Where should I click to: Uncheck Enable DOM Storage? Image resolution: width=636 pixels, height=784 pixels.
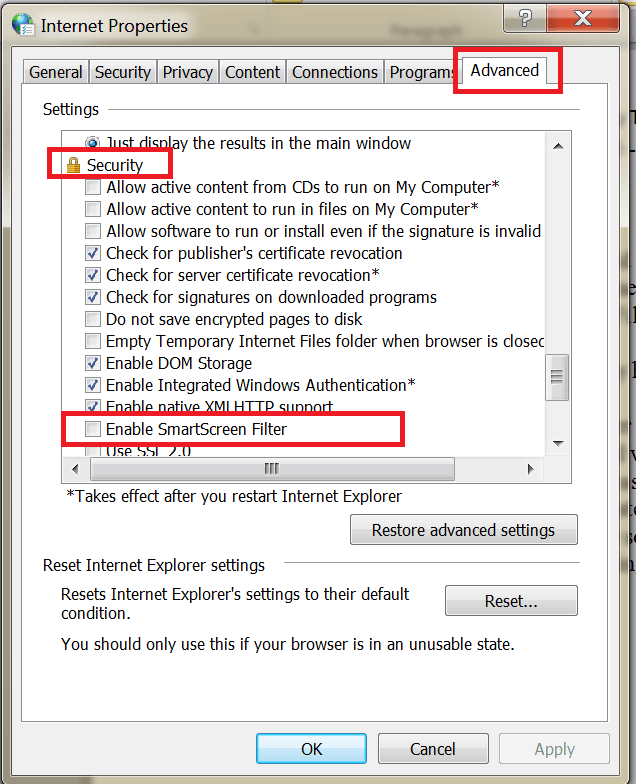click(x=93, y=363)
